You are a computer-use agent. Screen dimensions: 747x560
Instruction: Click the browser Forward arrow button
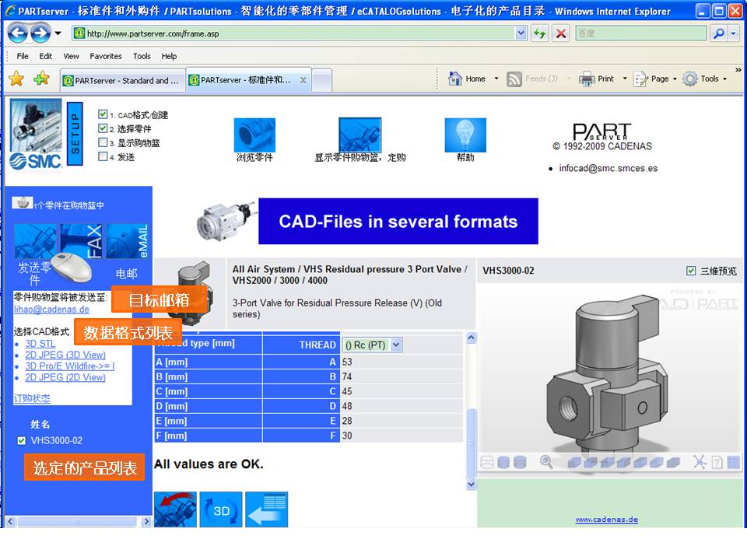tap(40, 33)
